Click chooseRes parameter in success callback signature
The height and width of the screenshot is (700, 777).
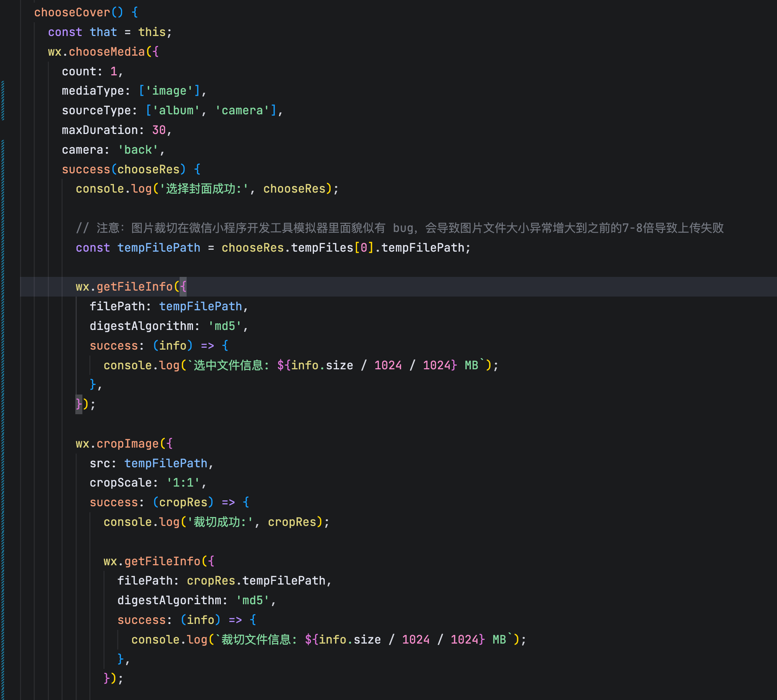pos(148,169)
